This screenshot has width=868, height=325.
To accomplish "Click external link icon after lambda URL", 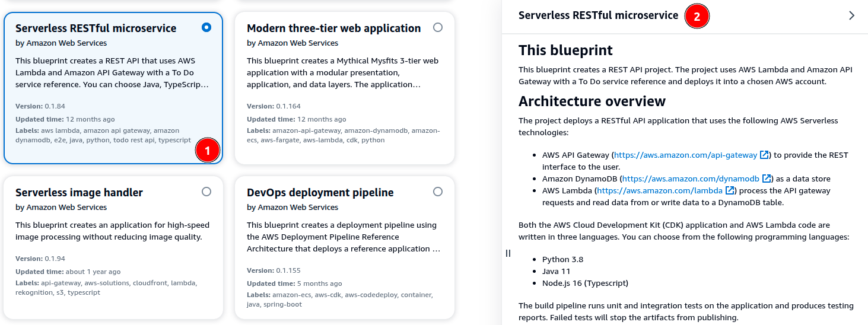I will 730,190.
